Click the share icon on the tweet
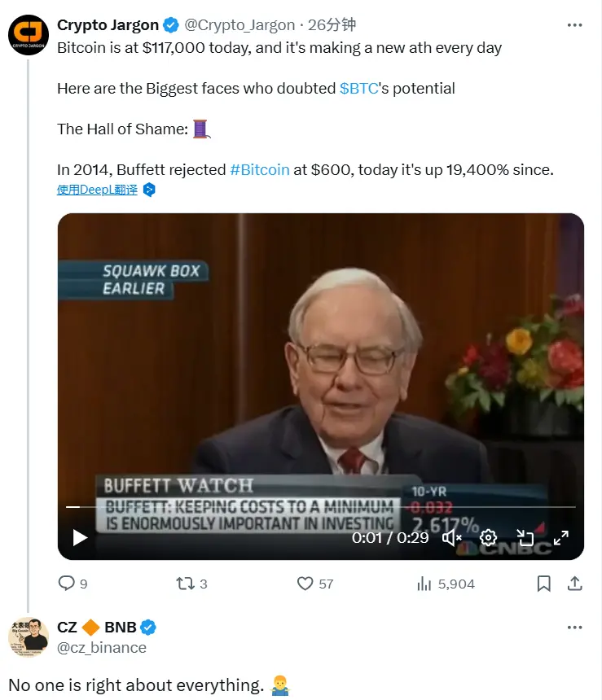The height and width of the screenshot is (700, 602). (x=574, y=584)
